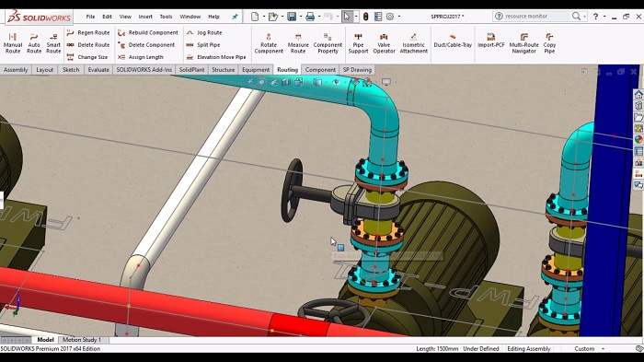Screen dimensions: 644x362
Task: Open the Appearances color wheel in task pane
Action: point(638,140)
